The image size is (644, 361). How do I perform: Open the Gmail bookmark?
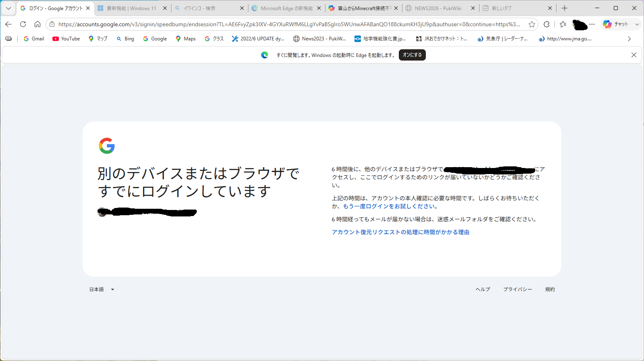[34, 39]
